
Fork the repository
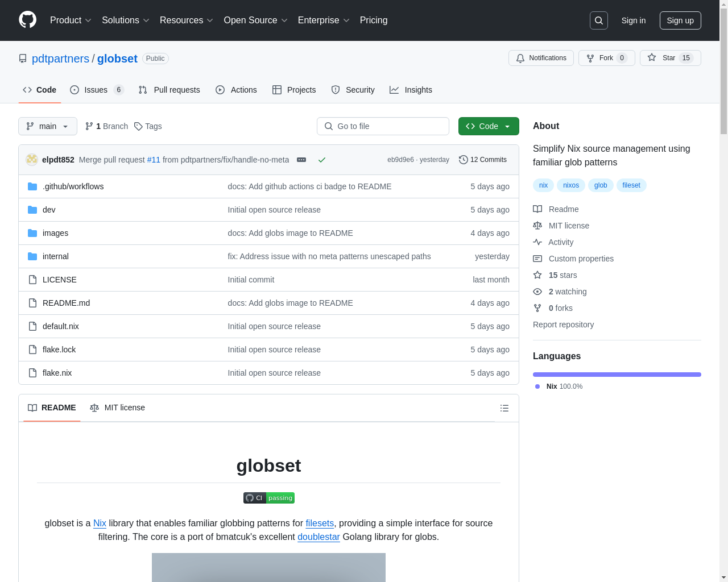606,58
